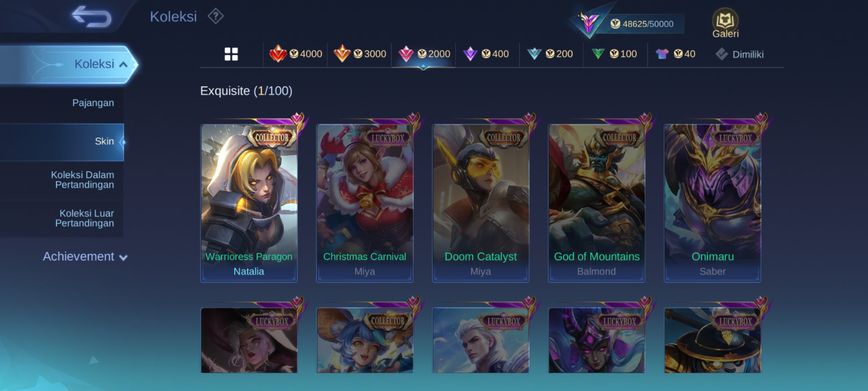Open the help question mark icon
Viewport: 868px width, 391px height.
(x=216, y=16)
